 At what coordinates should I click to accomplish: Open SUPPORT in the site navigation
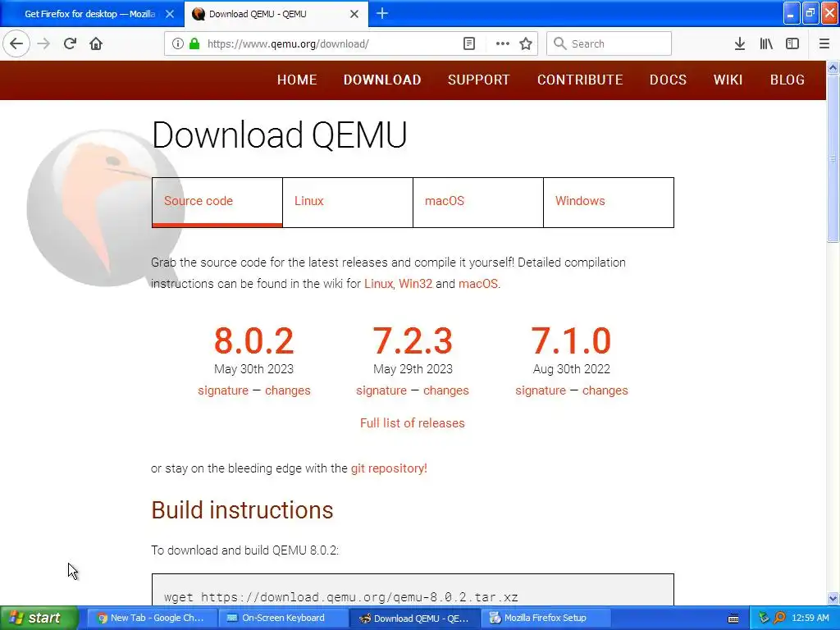click(479, 80)
